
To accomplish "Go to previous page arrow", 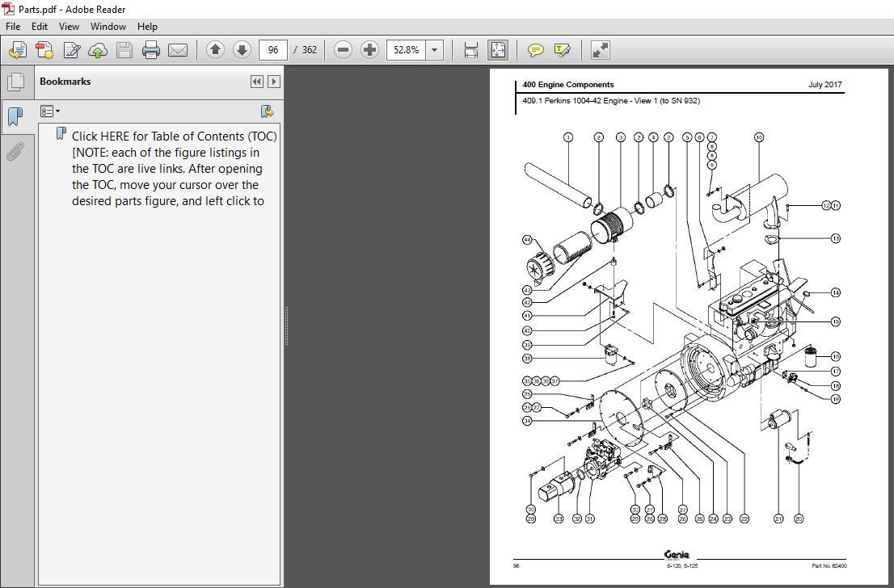I will (215, 50).
